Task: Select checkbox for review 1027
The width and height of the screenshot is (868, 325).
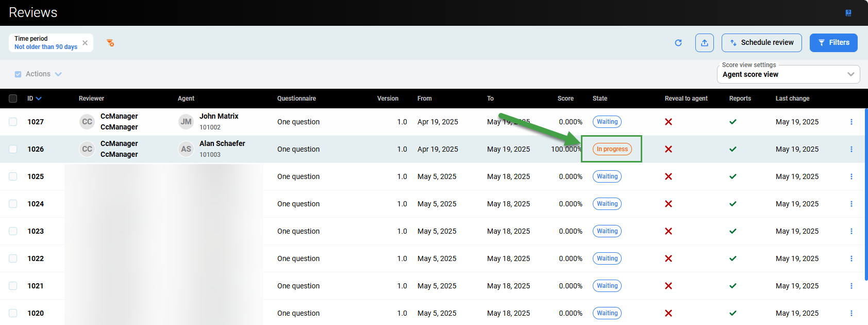Action: 13,122
